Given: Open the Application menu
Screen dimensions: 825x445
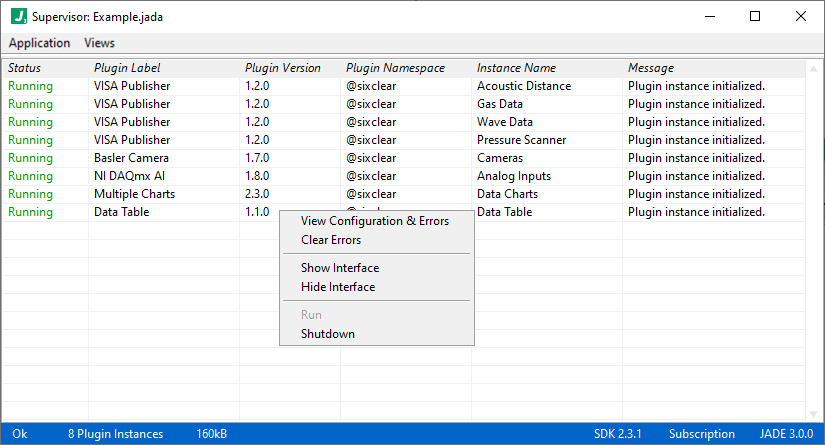Looking at the screenshot, I should tap(39, 43).
